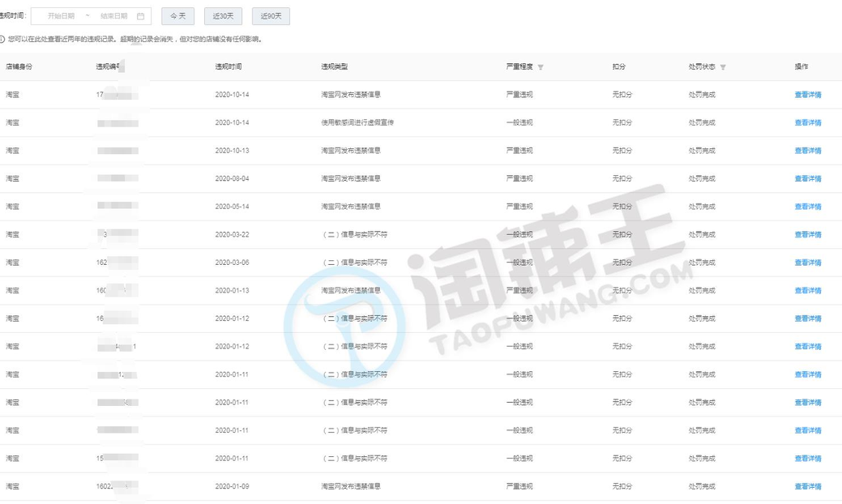The height and width of the screenshot is (504, 842).
Task: Click the 店铺身份 column header
Action: click(x=19, y=66)
